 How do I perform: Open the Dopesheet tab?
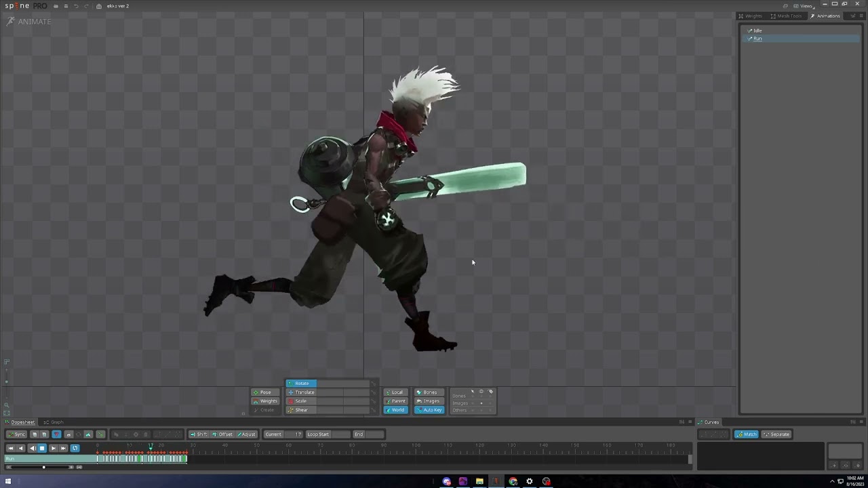21,422
